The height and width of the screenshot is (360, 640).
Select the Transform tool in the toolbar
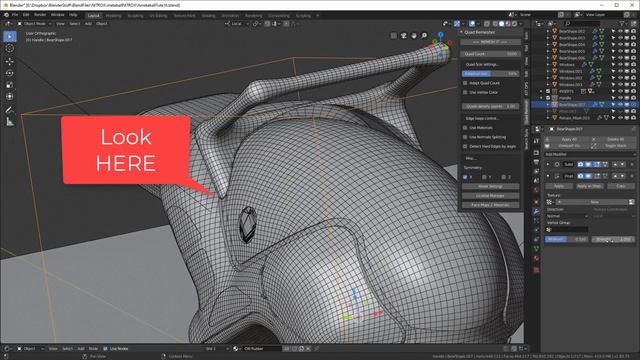coord(10,97)
